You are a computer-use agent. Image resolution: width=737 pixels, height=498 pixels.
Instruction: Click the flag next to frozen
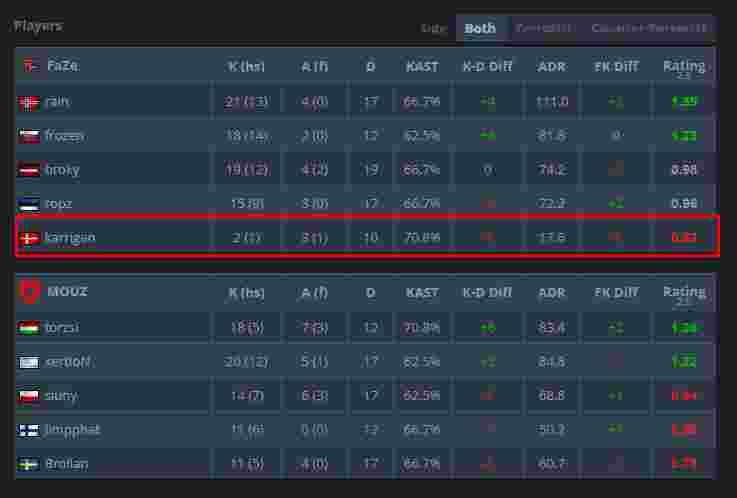tap(29, 136)
